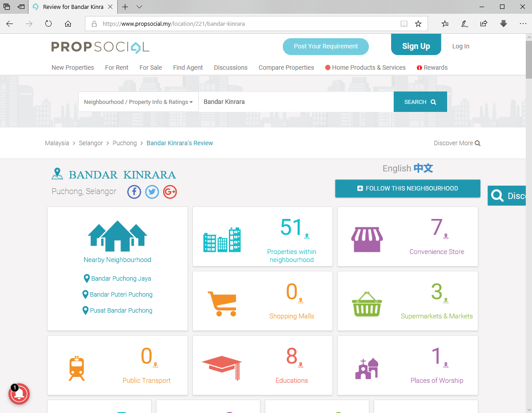Open the favorites hub icon
Screen dimensions: 532x413
click(445, 24)
